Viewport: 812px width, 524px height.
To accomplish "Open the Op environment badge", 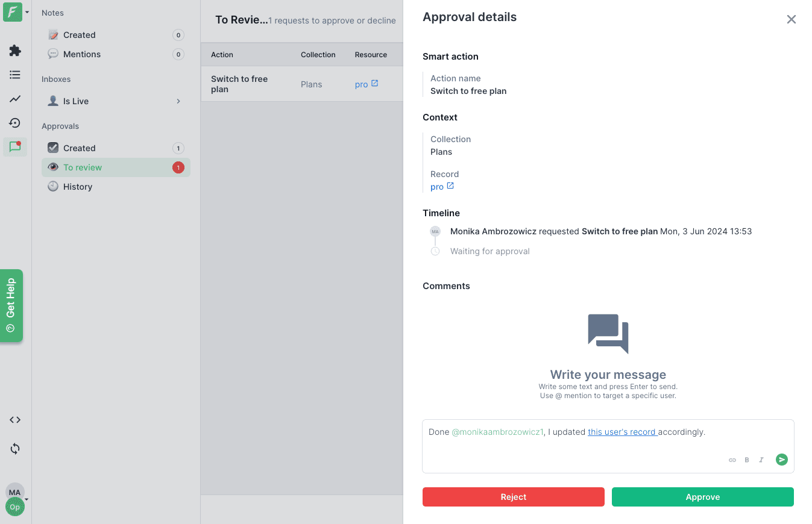I will point(14,507).
